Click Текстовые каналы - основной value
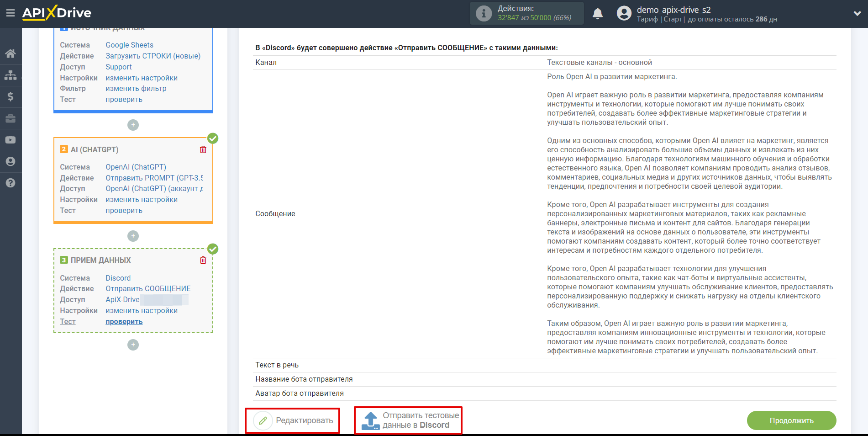Image resolution: width=868 pixels, height=436 pixels. pyautogui.click(x=599, y=62)
